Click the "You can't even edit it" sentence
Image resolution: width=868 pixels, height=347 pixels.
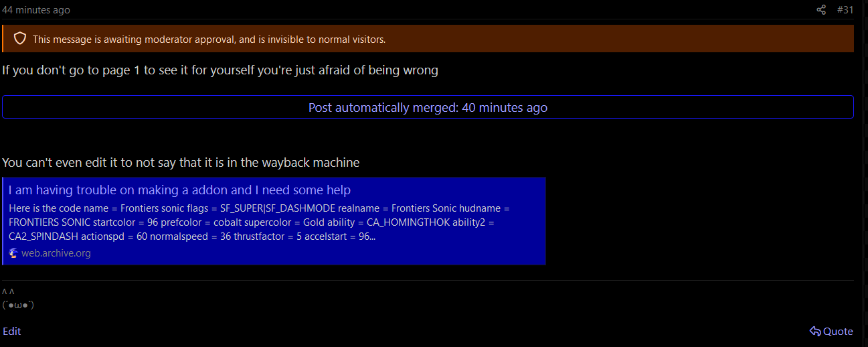pos(181,162)
